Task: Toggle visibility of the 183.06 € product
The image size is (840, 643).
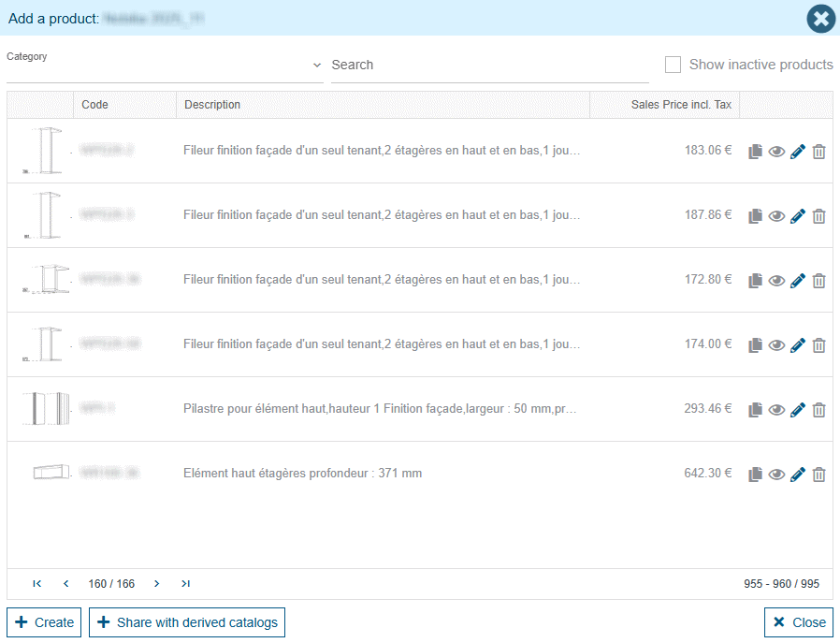Action: (776, 152)
